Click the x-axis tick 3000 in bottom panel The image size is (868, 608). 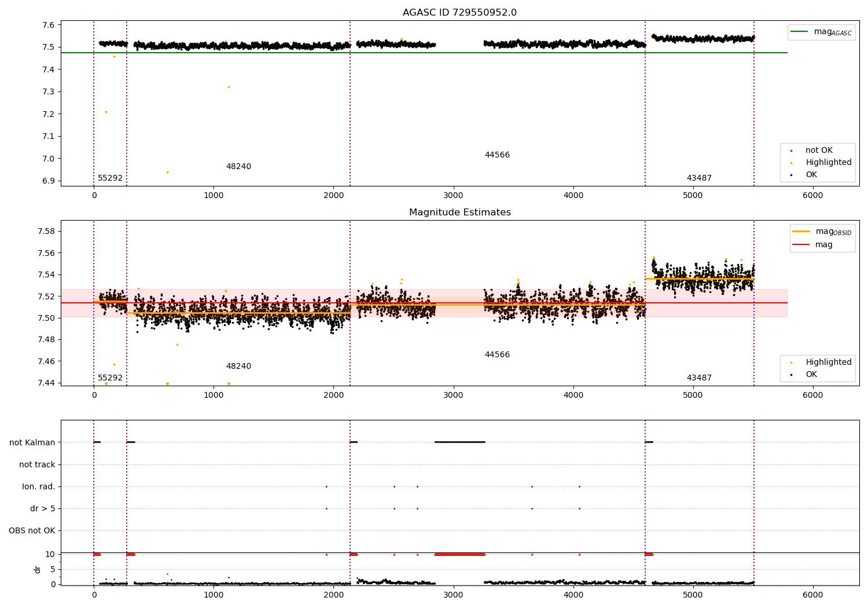pos(453,595)
